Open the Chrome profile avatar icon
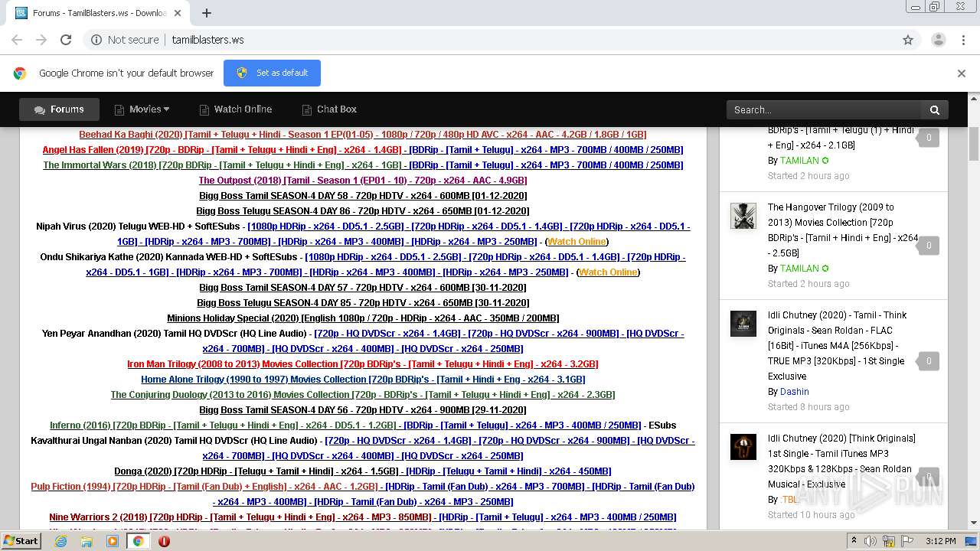 click(x=939, y=40)
